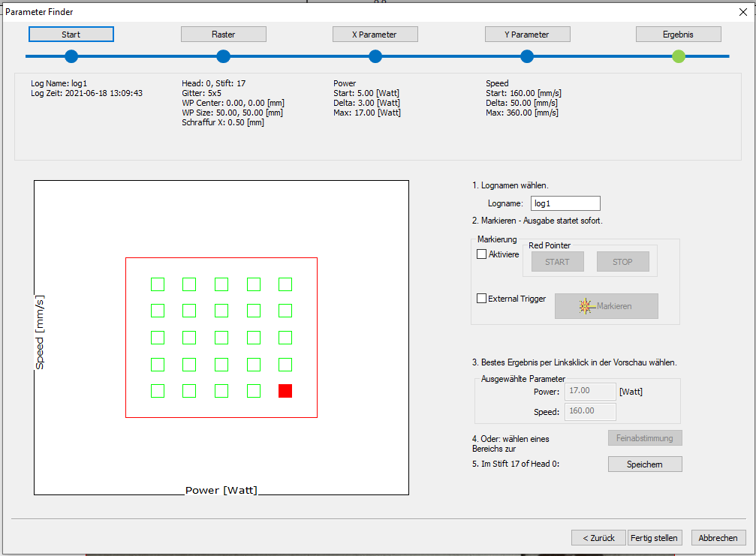Switch to the X Parameter step

pos(375,35)
